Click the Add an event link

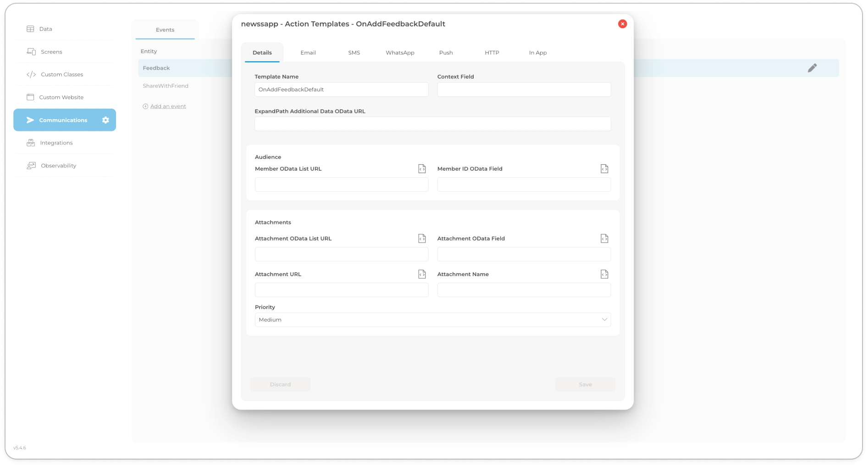[x=168, y=106]
